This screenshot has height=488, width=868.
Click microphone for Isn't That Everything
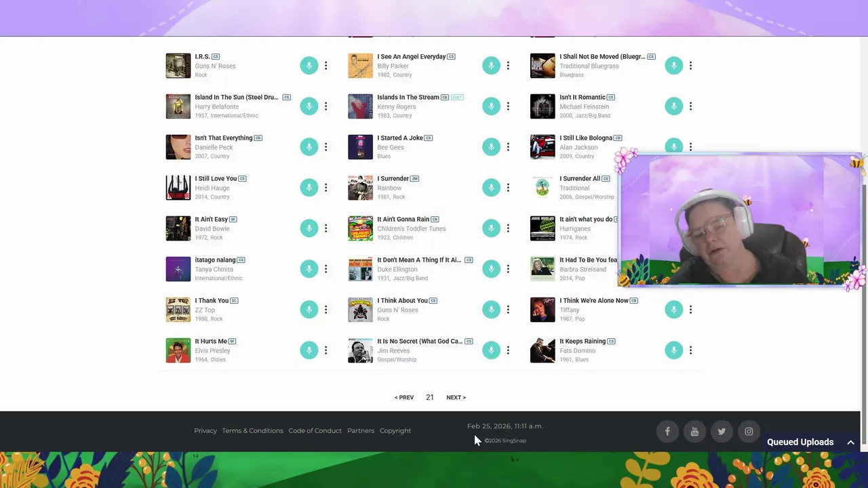[x=309, y=146]
